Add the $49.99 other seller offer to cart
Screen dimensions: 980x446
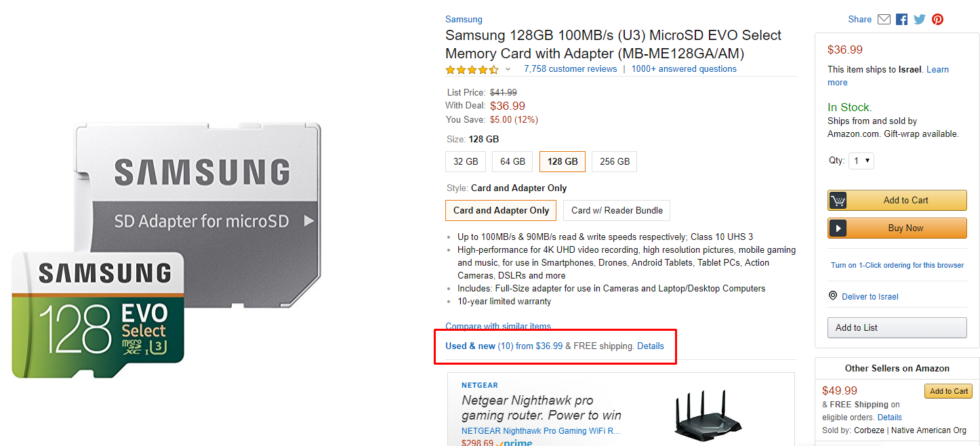click(x=948, y=391)
